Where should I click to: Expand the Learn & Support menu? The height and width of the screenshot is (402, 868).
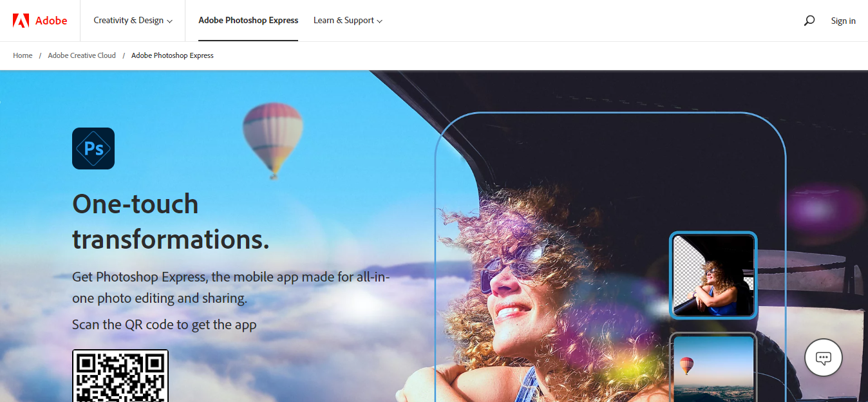click(x=348, y=21)
